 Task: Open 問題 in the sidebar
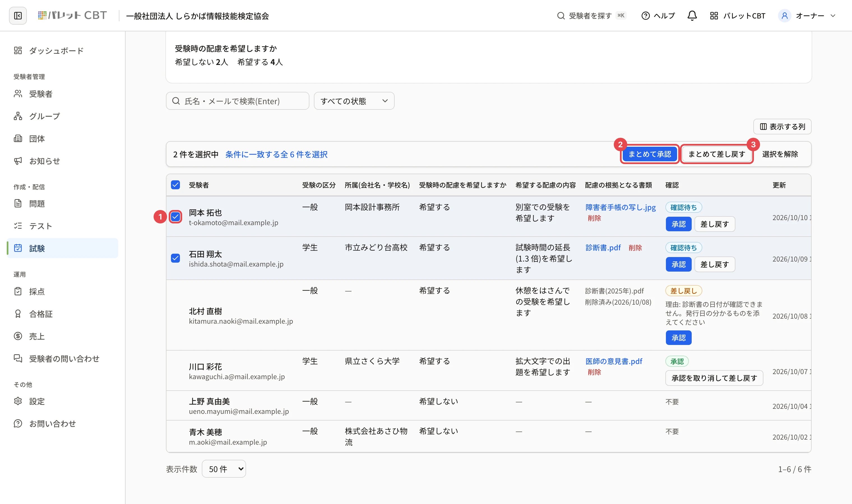click(x=62, y=204)
